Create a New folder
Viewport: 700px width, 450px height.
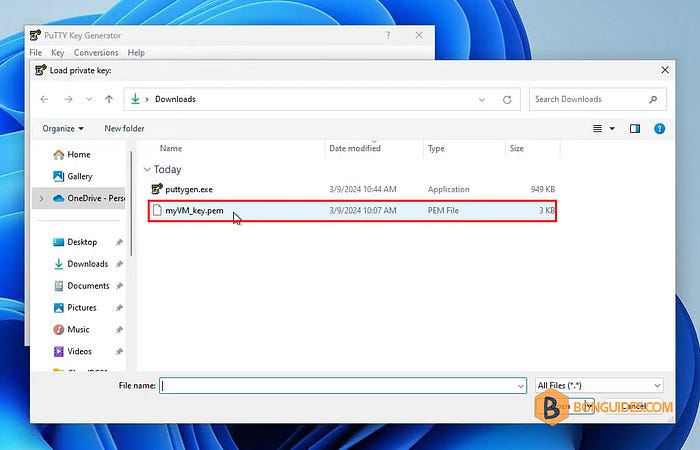click(124, 129)
